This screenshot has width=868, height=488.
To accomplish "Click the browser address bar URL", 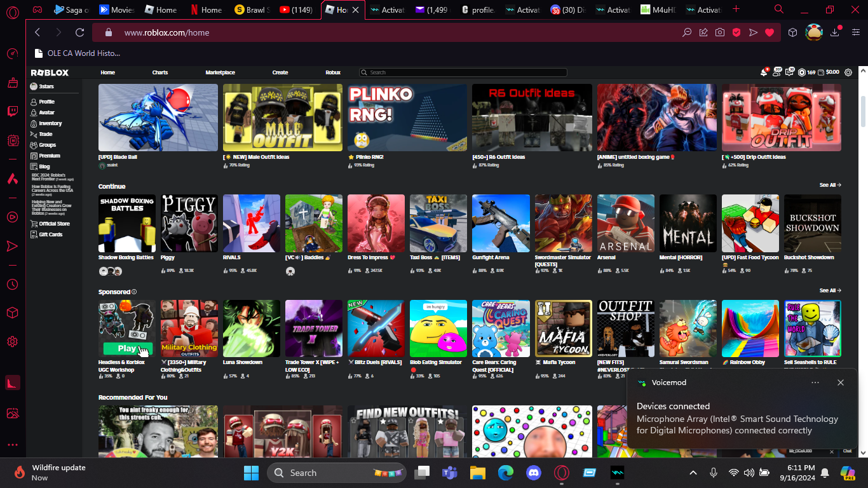I will click(x=166, y=32).
